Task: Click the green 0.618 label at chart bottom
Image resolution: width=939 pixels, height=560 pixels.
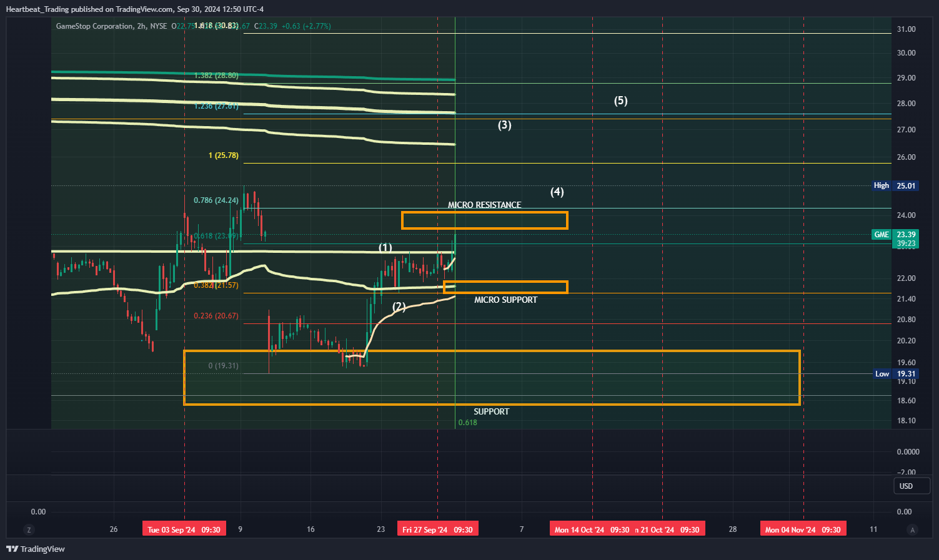Action: [x=467, y=423]
